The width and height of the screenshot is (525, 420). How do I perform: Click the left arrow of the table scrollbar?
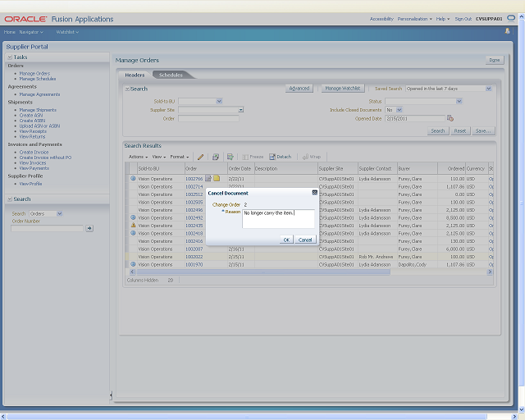pyautogui.click(x=132, y=272)
